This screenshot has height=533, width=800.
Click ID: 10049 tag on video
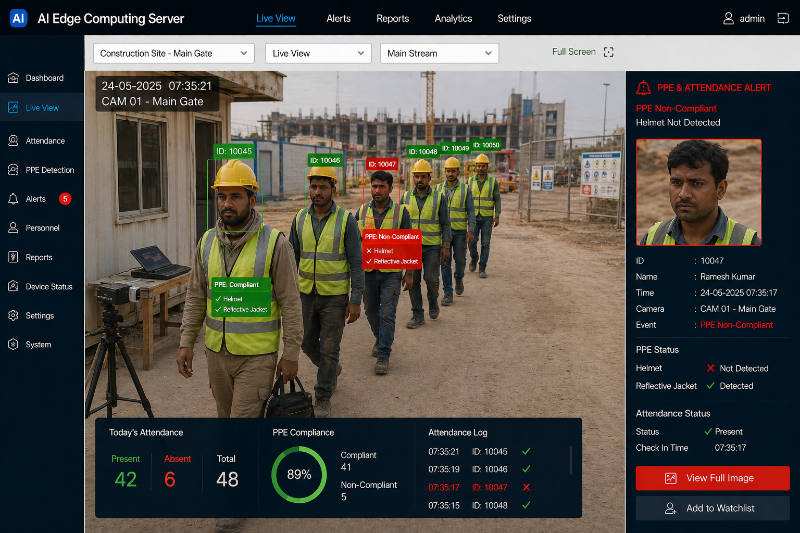coord(455,148)
